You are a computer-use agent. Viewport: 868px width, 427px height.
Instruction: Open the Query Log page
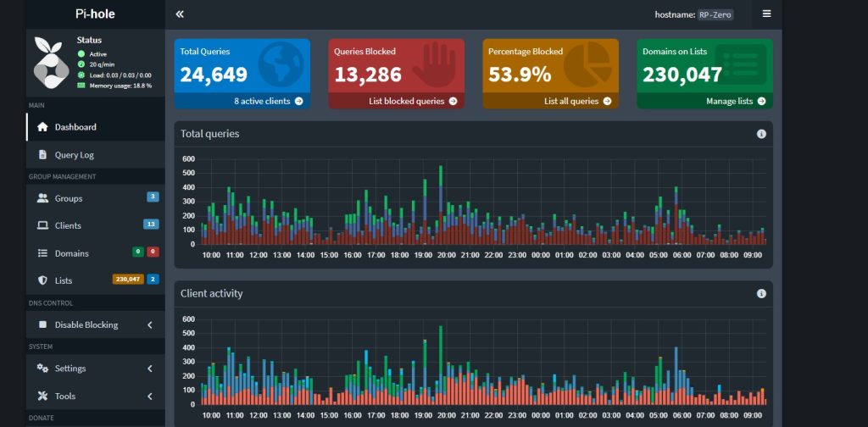point(74,155)
